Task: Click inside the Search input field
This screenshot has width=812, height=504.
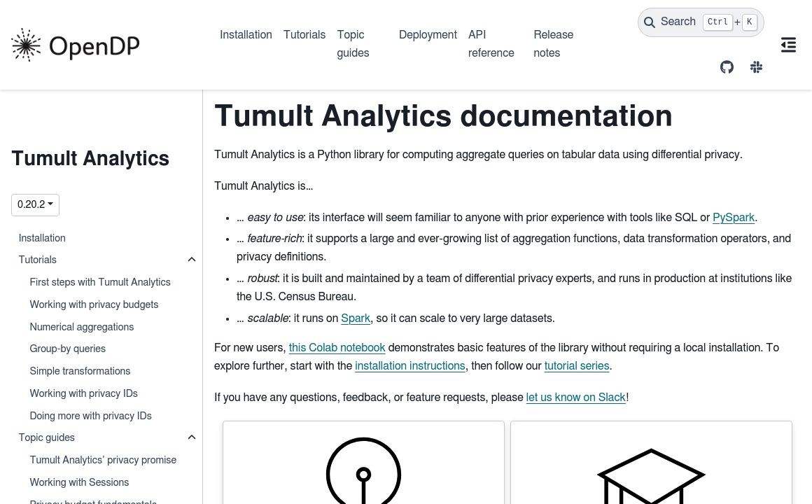Action: (x=682, y=22)
